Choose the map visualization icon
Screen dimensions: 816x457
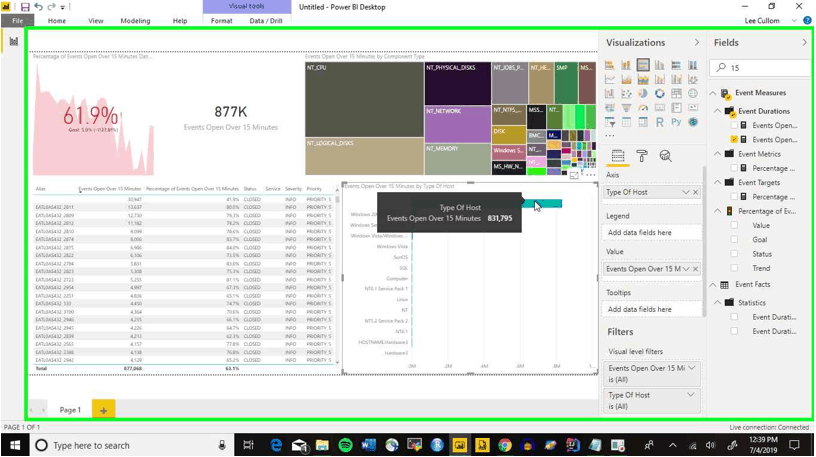(x=693, y=94)
